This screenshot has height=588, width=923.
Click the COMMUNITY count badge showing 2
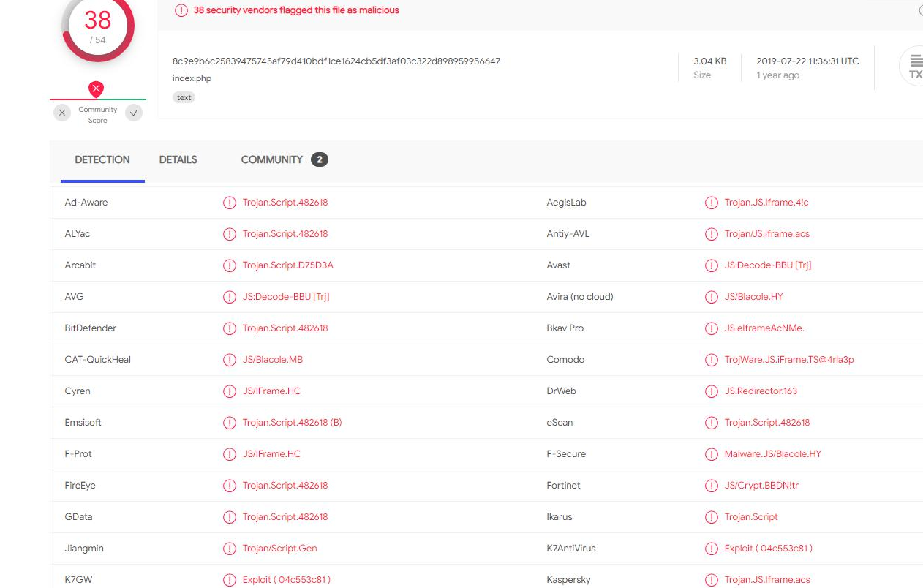click(x=320, y=159)
